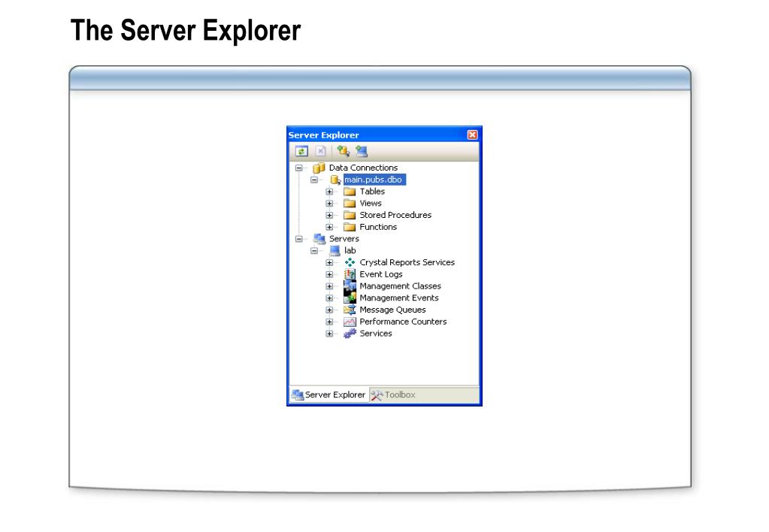Image resolution: width=769 pixels, height=532 pixels.
Task: Close the Server Explorer window
Action: [472, 135]
